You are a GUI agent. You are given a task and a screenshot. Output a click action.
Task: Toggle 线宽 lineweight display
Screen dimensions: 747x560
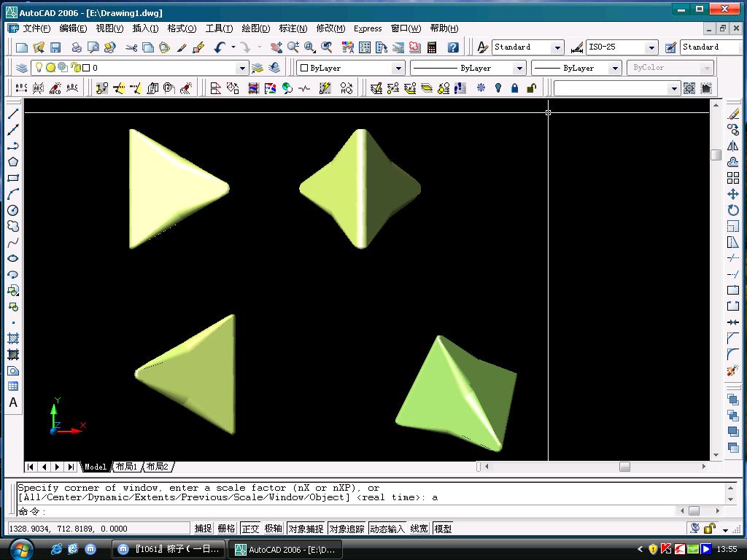click(419, 529)
